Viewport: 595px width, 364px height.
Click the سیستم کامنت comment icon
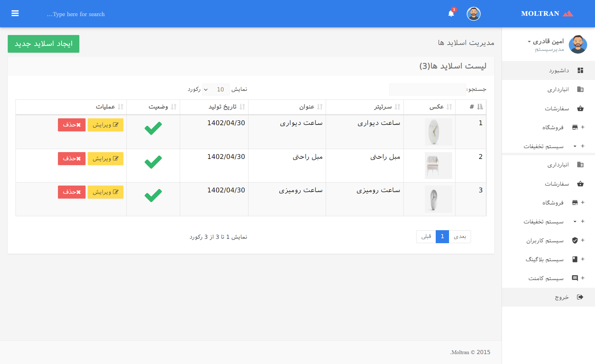(575, 278)
